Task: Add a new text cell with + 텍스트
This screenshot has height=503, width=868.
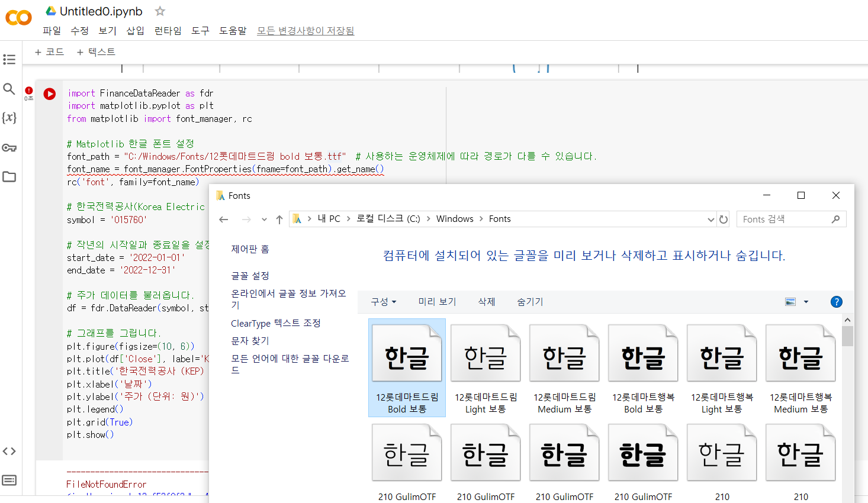Action: pyautogui.click(x=96, y=52)
